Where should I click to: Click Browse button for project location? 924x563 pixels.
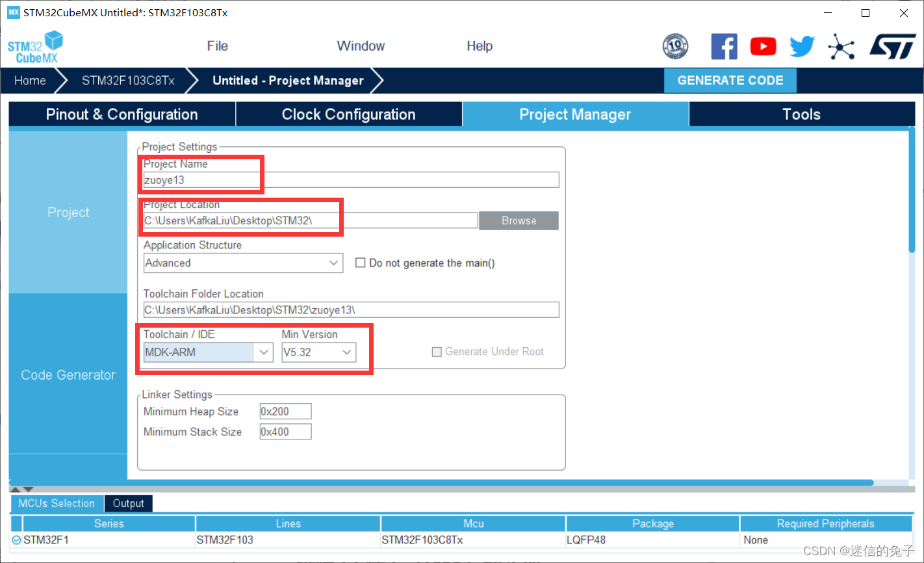click(x=519, y=221)
